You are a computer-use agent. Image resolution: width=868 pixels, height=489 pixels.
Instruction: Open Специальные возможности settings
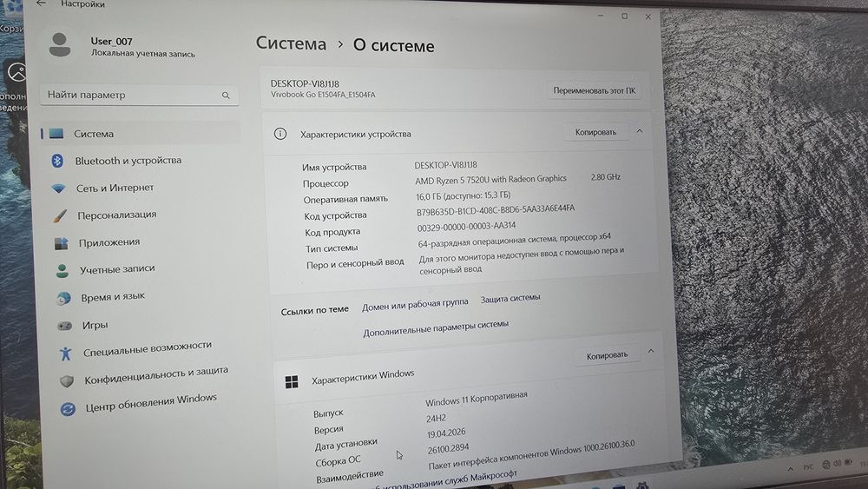pyautogui.click(x=148, y=349)
